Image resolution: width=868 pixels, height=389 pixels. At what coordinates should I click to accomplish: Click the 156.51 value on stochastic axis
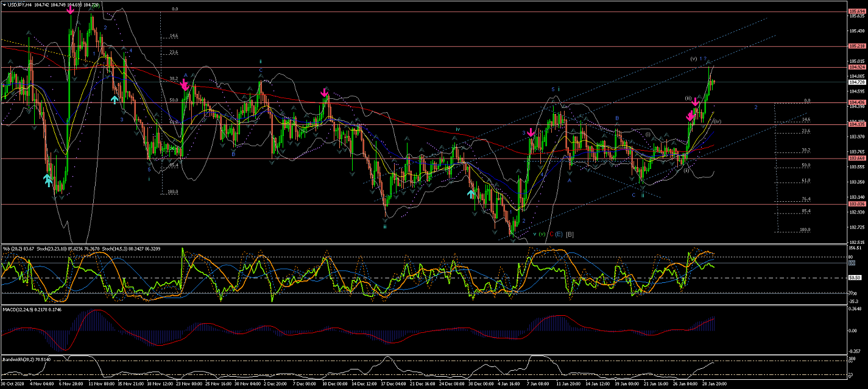[x=856, y=248]
